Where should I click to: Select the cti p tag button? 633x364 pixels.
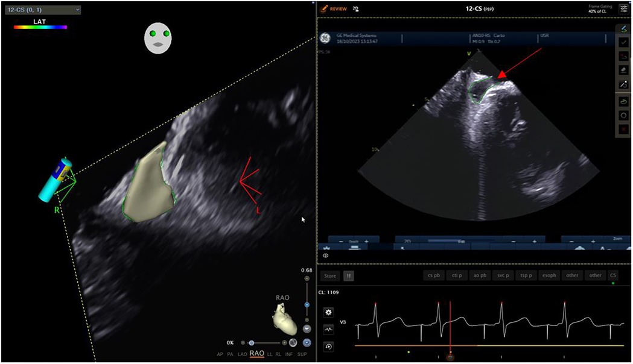point(457,275)
